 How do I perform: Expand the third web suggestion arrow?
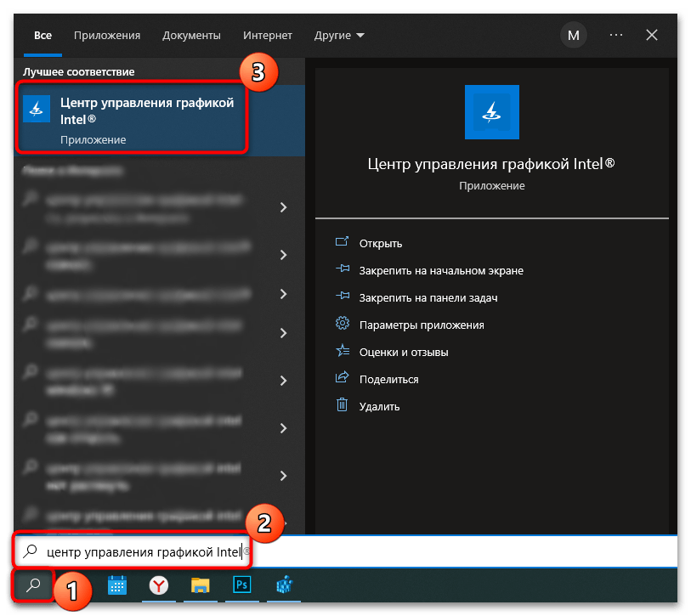(283, 294)
